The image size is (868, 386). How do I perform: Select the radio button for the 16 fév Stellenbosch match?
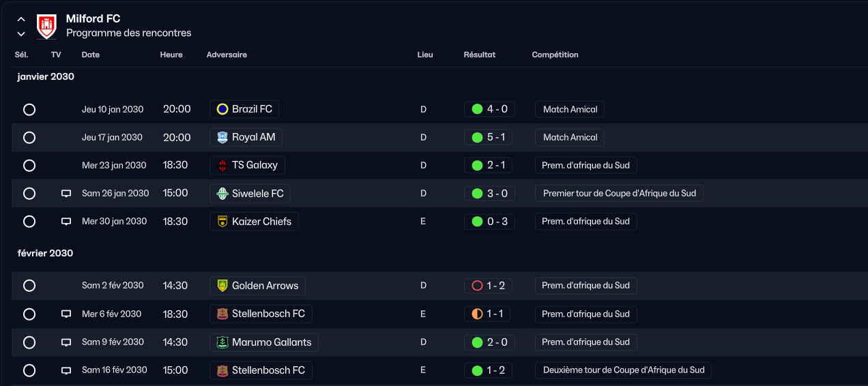pos(29,370)
